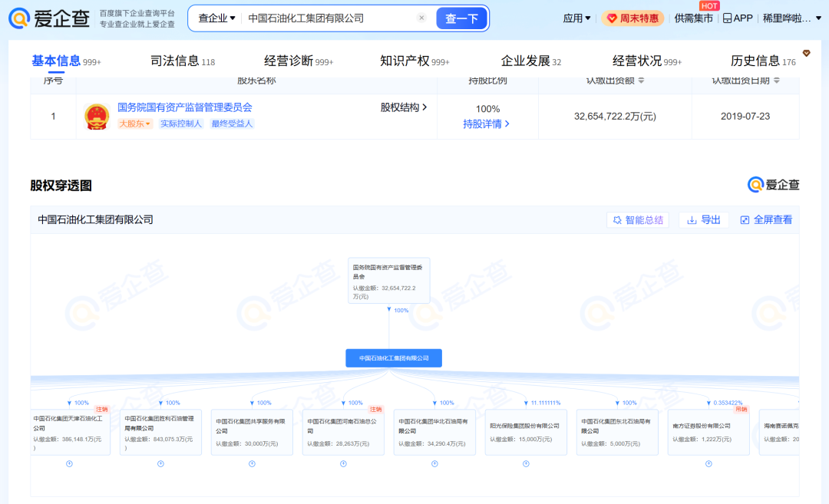Expand node under 阳光保险集团股份有限公司
Screen dimensions: 829x504
pos(526,463)
